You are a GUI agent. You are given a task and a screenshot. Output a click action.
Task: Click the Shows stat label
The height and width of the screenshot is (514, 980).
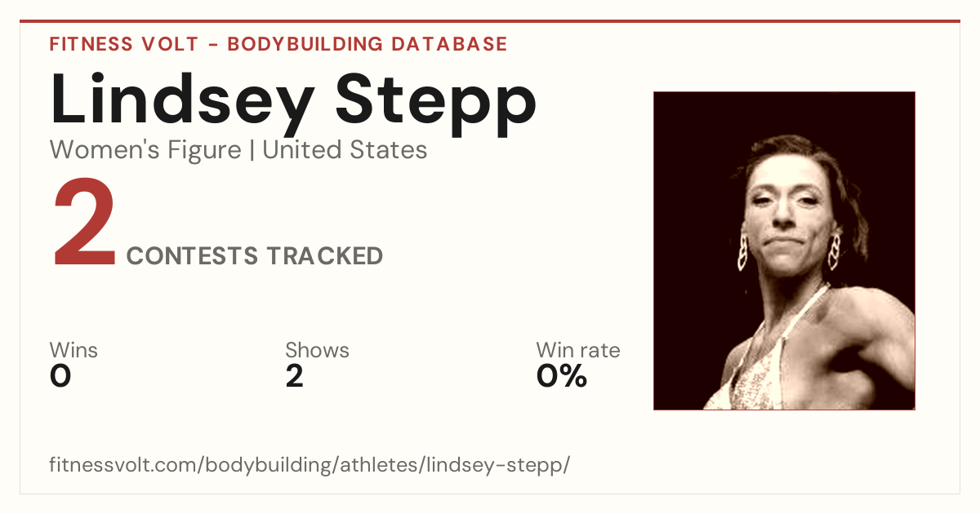[x=317, y=350]
